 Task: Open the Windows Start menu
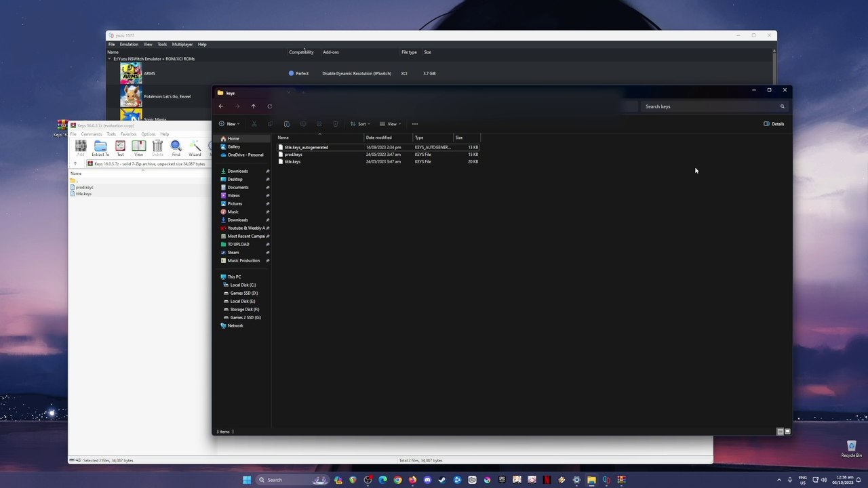coord(247,480)
